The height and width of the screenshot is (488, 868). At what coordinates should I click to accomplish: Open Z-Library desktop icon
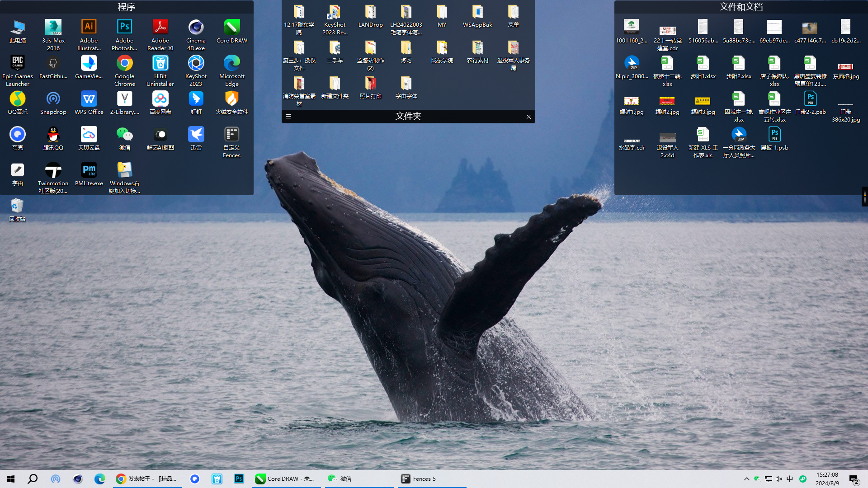(125, 103)
